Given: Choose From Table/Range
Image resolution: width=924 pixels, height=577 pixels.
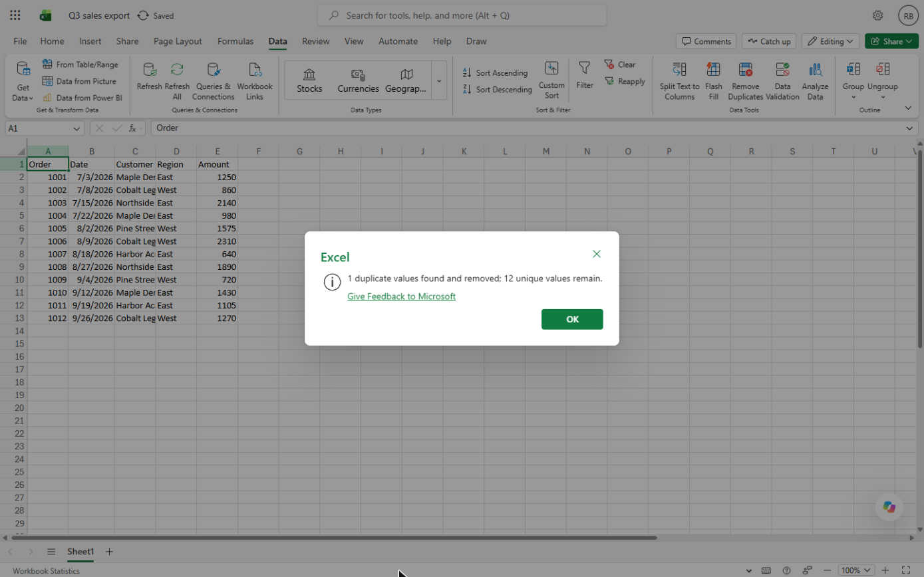Looking at the screenshot, I should [80, 64].
